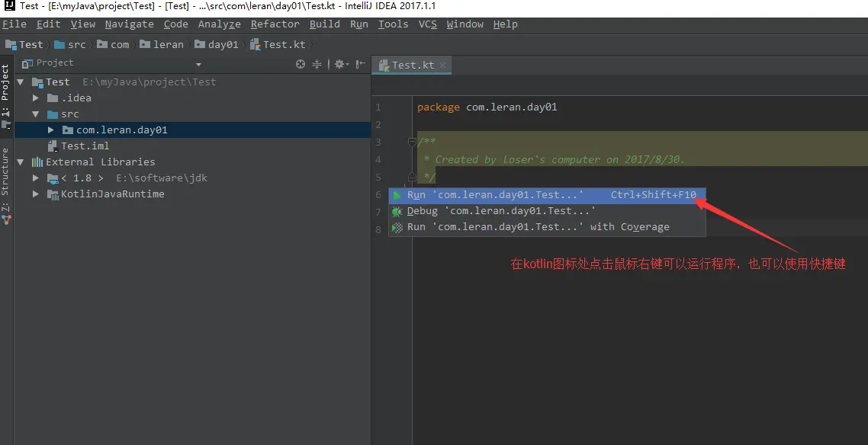Close the Test.kt editor tab
The image size is (868, 445).
point(443,66)
